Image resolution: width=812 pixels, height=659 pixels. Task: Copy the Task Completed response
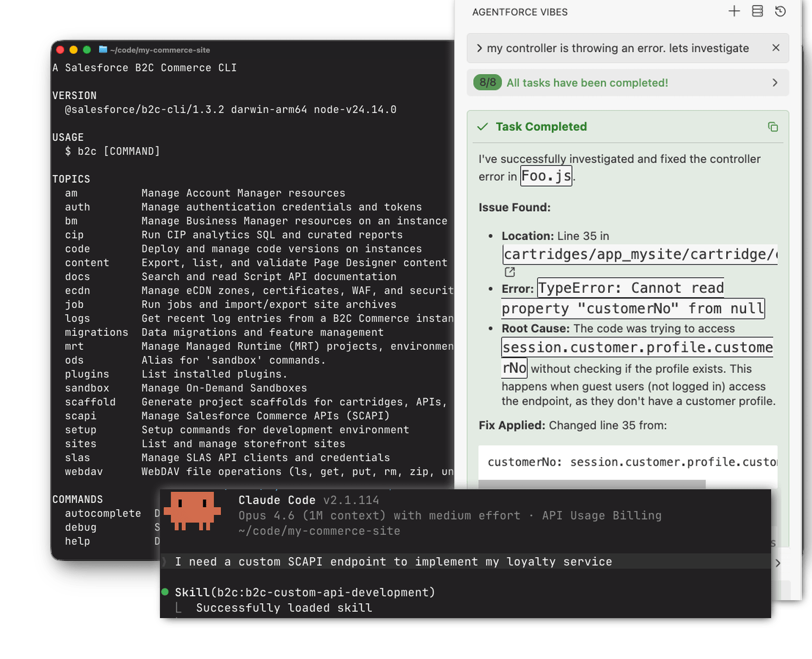[x=773, y=127]
